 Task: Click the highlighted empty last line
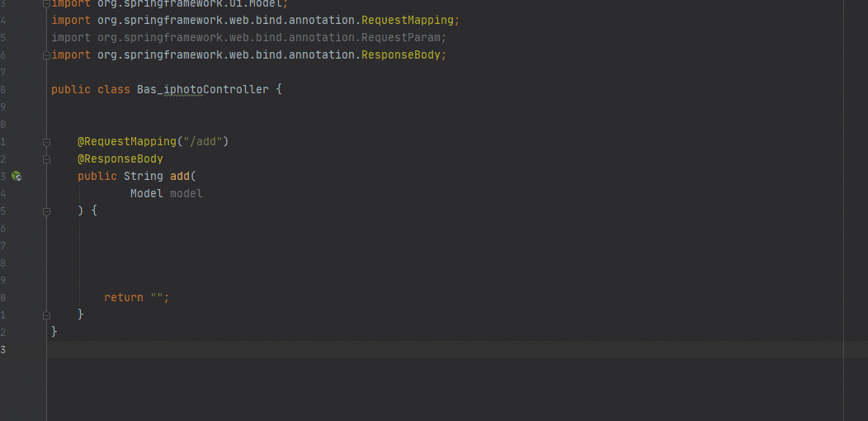click(x=457, y=349)
